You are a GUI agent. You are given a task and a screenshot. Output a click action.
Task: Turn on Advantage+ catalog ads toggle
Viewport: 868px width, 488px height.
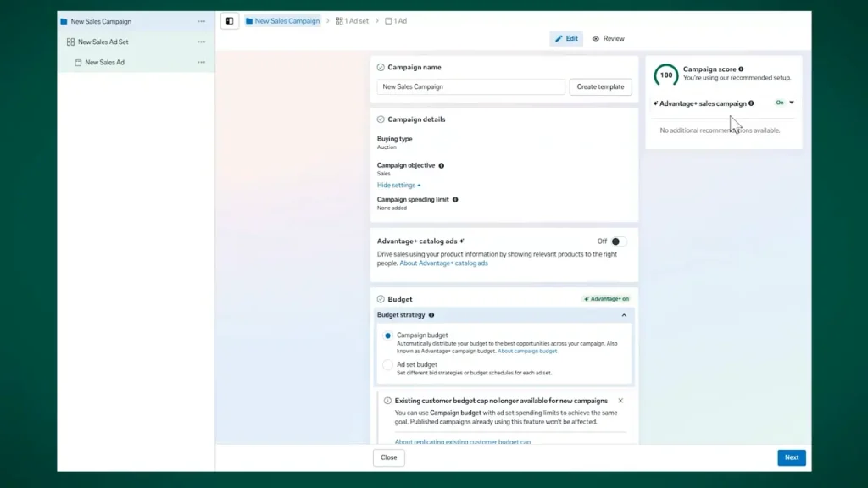coord(618,241)
